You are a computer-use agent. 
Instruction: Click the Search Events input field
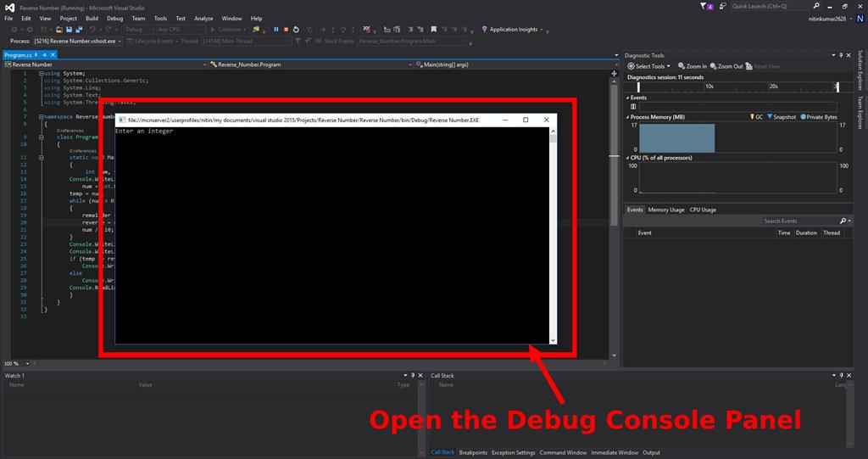click(800, 221)
